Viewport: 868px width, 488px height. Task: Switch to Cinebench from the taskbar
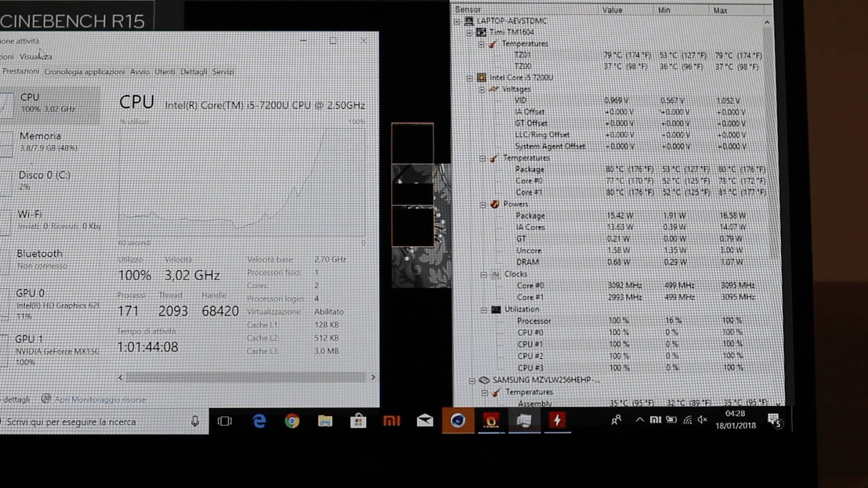458,421
